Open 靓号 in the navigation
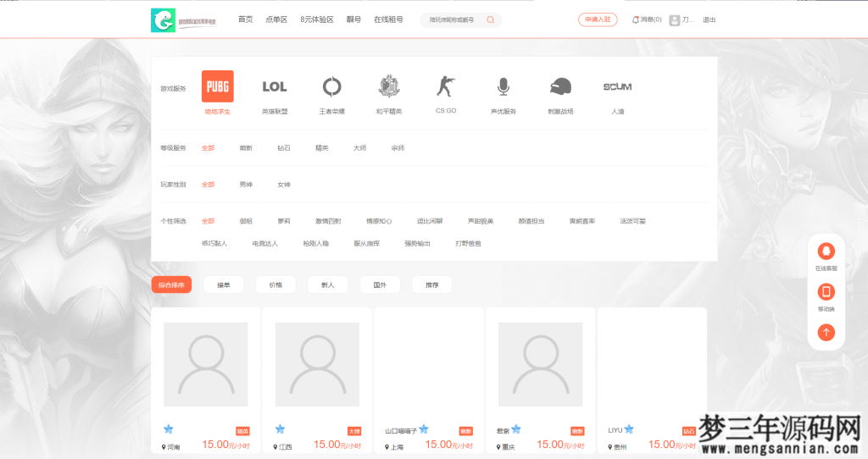 point(353,19)
